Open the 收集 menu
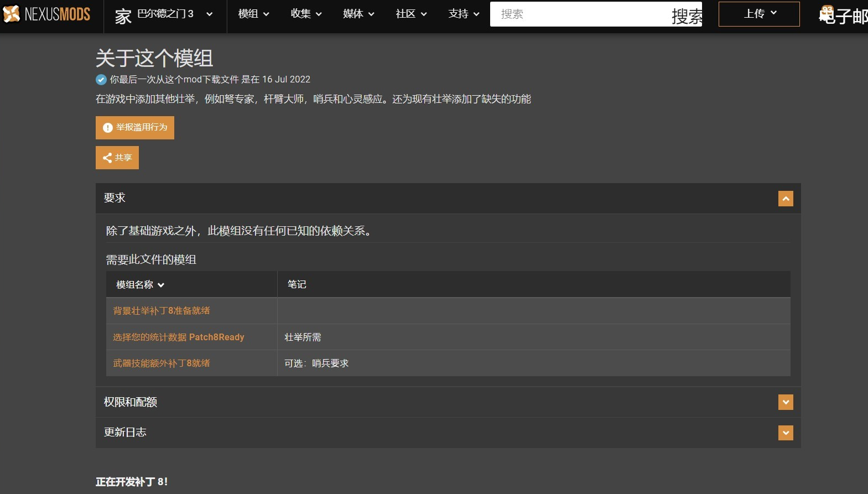Screen dimensions: 868x494 click(306, 14)
